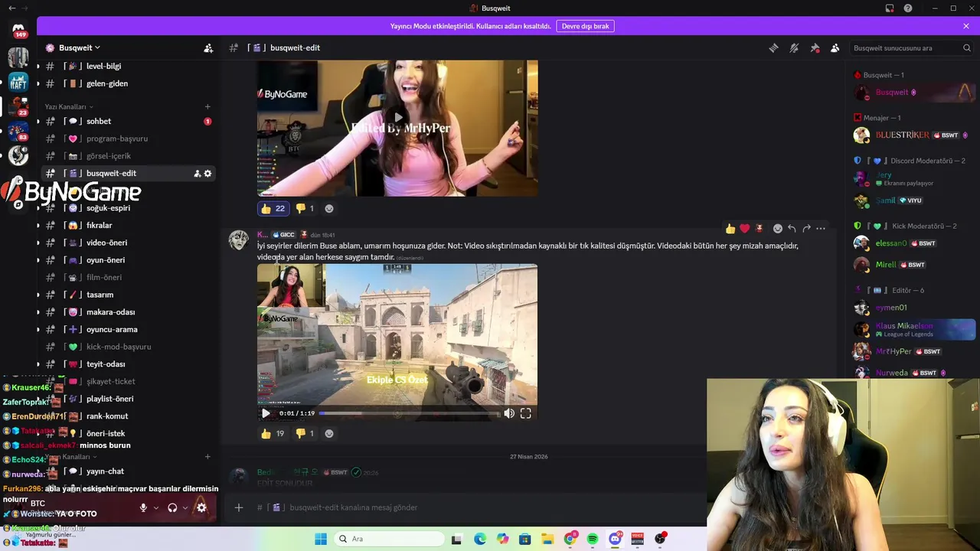Open the Busqweit server menu dropdown

(x=80, y=47)
